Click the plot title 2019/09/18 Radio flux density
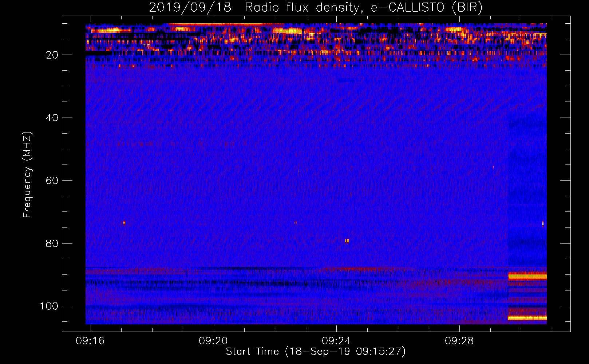 [x=316, y=7]
